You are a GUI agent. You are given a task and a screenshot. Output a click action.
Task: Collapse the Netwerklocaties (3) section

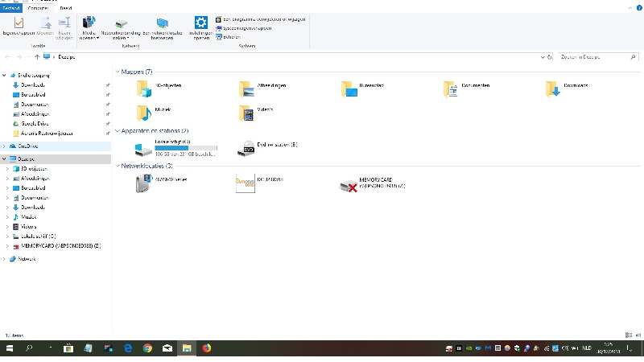tap(118, 166)
